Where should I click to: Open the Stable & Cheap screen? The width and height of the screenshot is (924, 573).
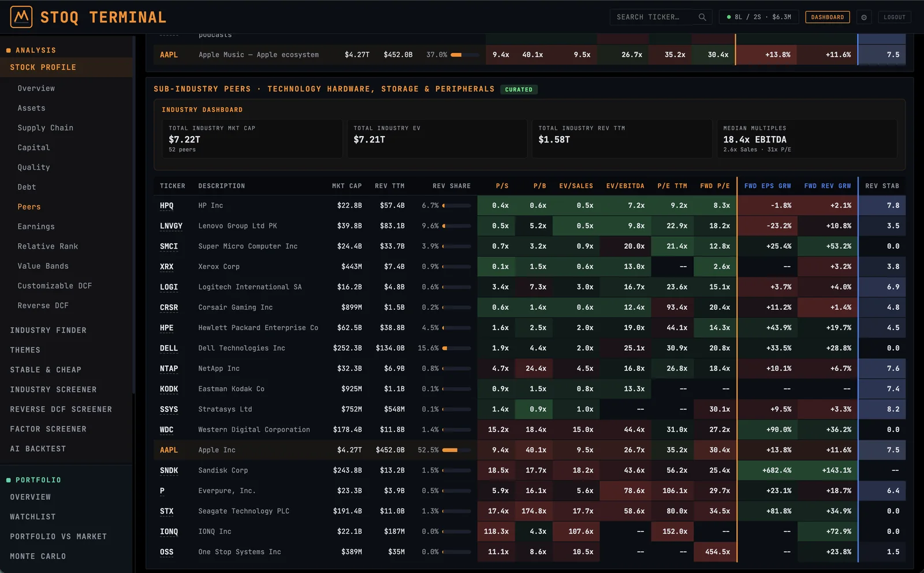click(x=46, y=370)
